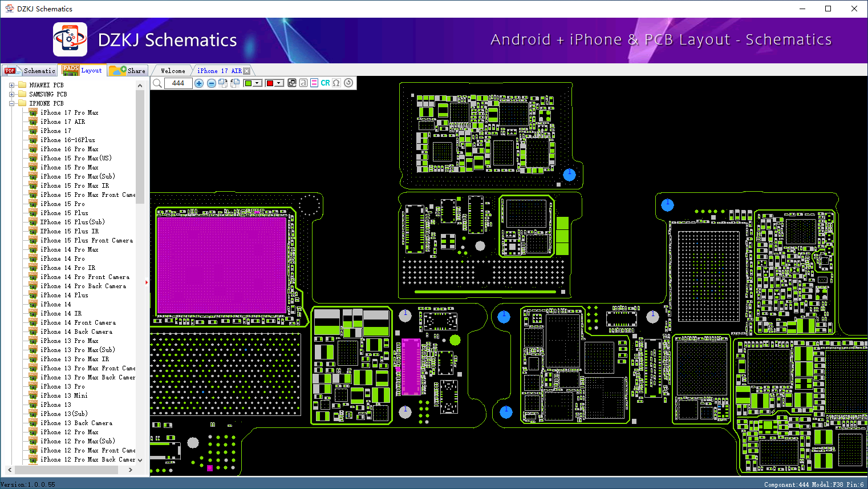
Task: Click the circular reset/refresh icon
Action: (348, 83)
